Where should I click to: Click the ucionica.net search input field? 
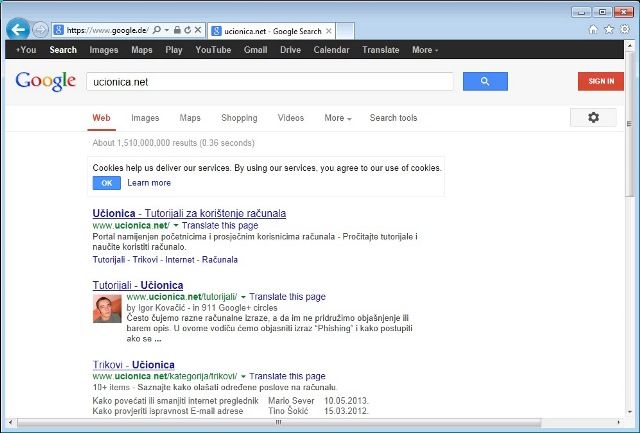pyautogui.click(x=269, y=82)
